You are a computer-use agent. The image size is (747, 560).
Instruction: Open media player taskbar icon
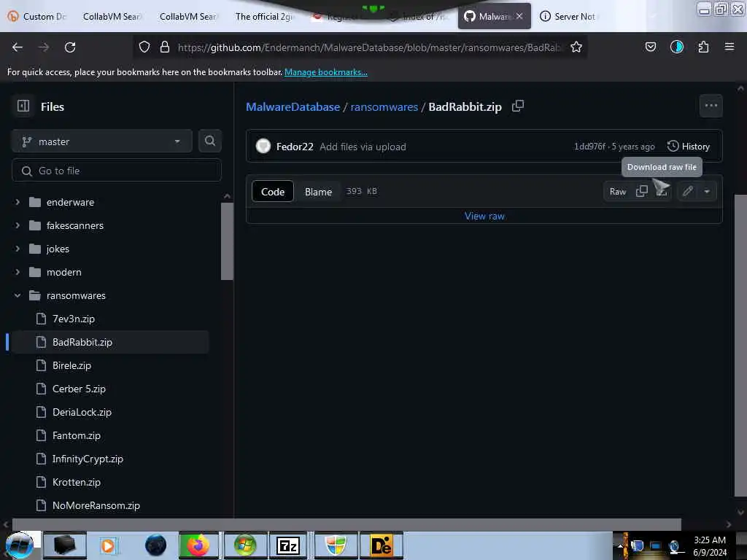pyautogui.click(x=108, y=545)
